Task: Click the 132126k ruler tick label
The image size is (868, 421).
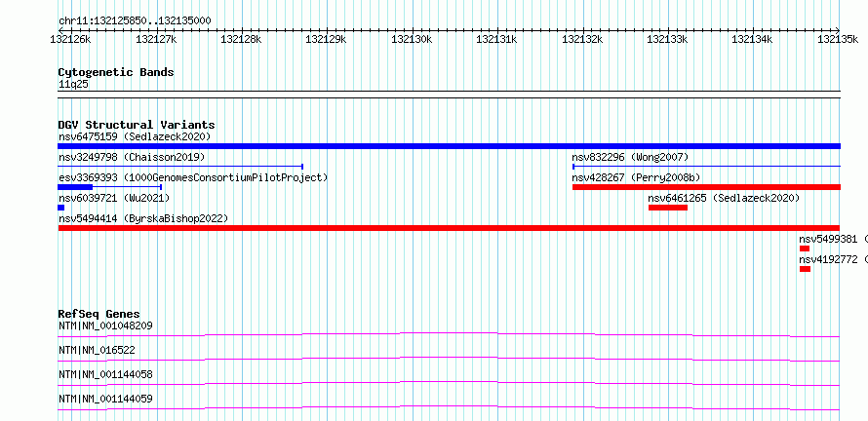Action: (70, 39)
